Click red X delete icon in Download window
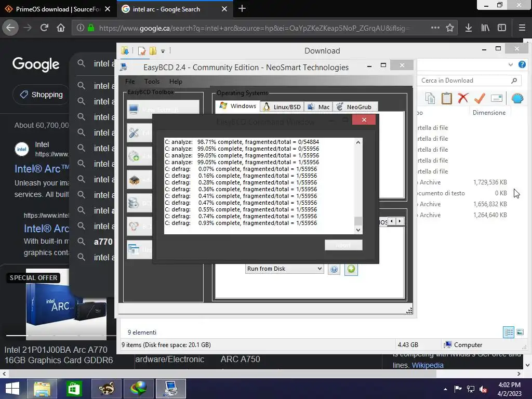 tap(463, 98)
